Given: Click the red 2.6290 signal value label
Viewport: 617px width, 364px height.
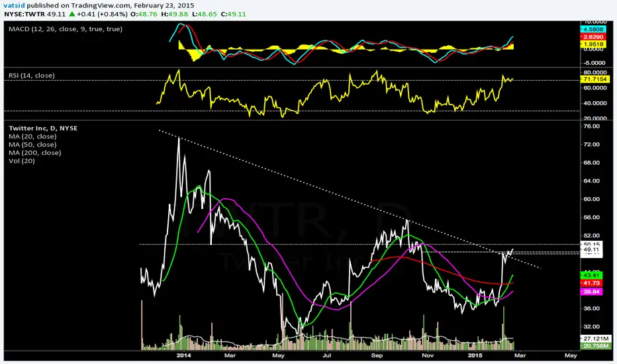Looking at the screenshot, I should pos(593,37).
